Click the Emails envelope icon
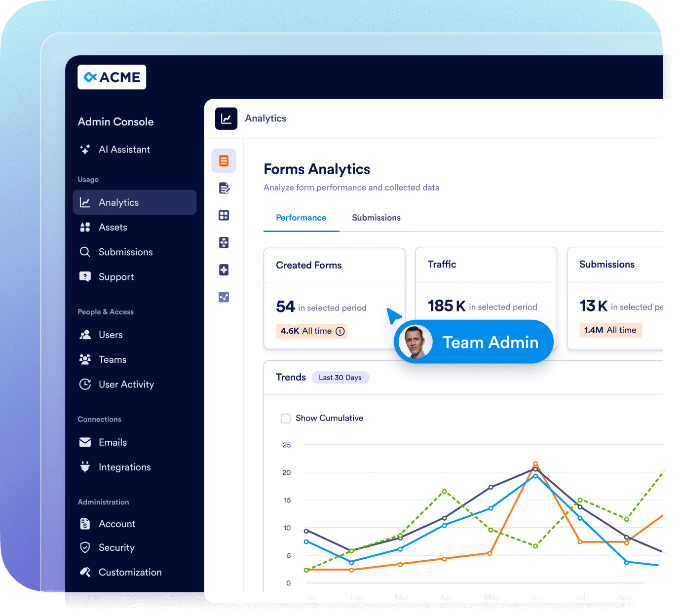The image size is (679, 616). click(x=85, y=442)
